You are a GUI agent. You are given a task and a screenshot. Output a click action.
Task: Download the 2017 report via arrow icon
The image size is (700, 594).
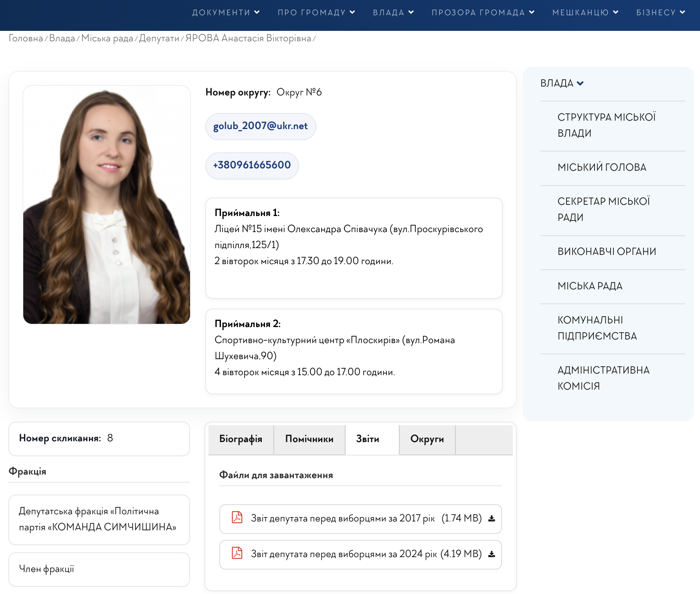tap(492, 519)
